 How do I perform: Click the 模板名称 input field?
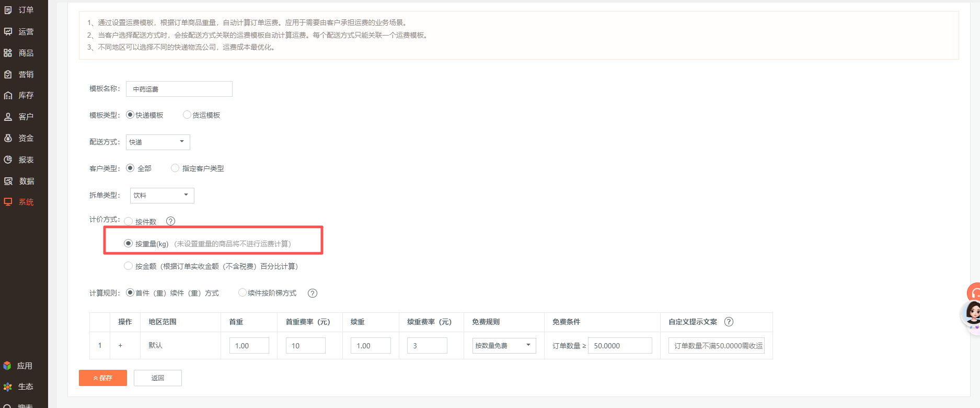pos(179,89)
